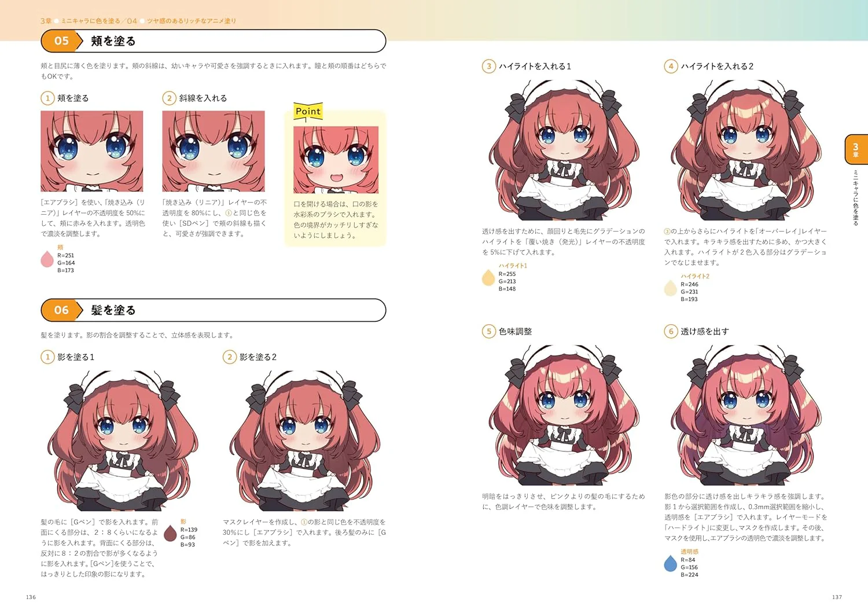Click the G=213 color value
Image resolution: width=868 pixels, height=613 pixels.
click(x=507, y=281)
